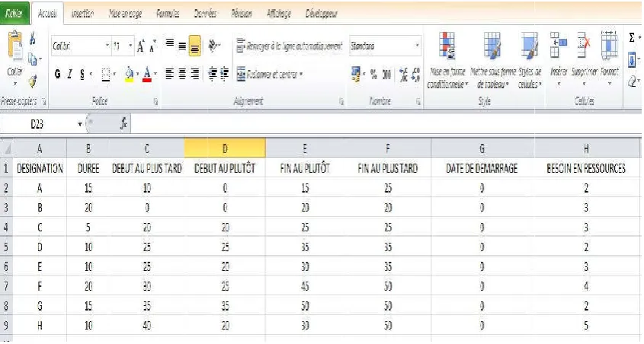
Task: Click the BESOIN EN RESSOURCES header cell
Action: [x=586, y=168]
